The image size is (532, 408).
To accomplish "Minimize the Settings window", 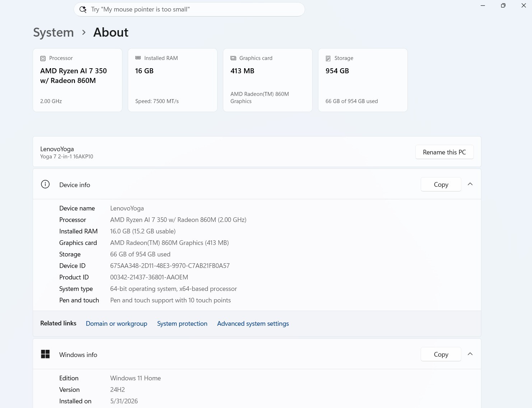I will pyautogui.click(x=483, y=5).
